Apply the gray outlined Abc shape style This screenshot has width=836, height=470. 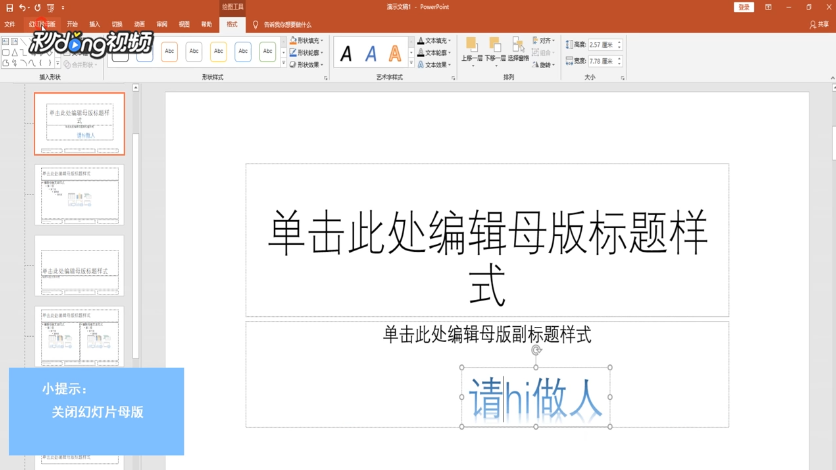click(194, 52)
